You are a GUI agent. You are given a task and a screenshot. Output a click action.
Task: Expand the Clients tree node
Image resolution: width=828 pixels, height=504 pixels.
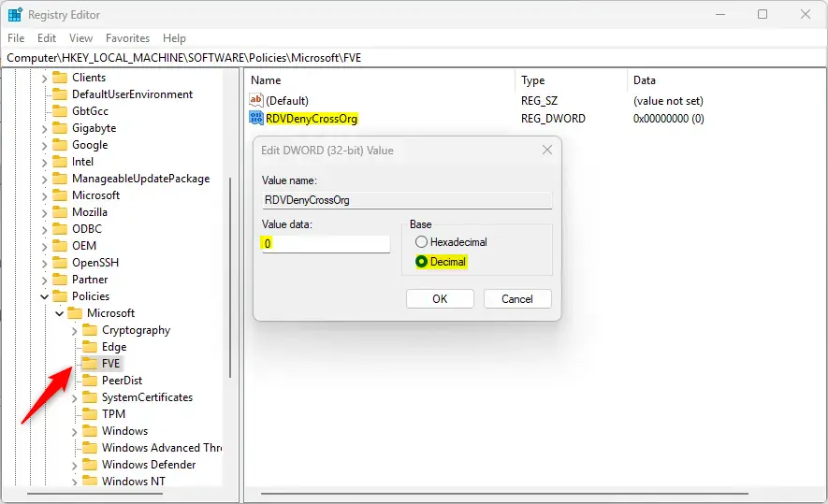click(44, 79)
